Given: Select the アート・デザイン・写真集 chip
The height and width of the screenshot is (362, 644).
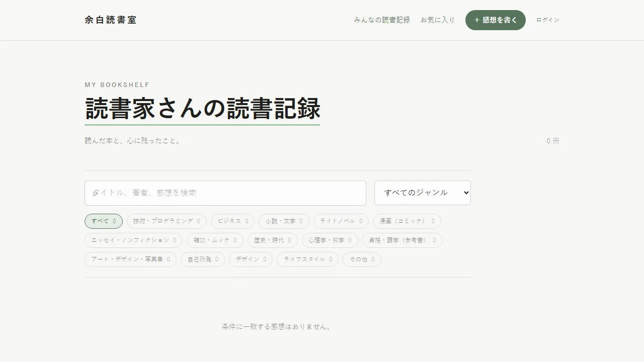Looking at the screenshot, I should pos(130,259).
